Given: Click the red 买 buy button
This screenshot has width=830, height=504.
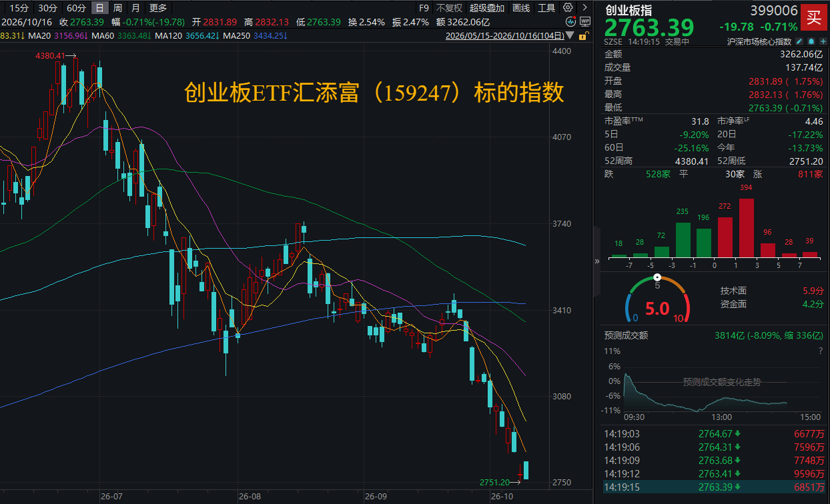Looking at the screenshot, I should 814,16.
